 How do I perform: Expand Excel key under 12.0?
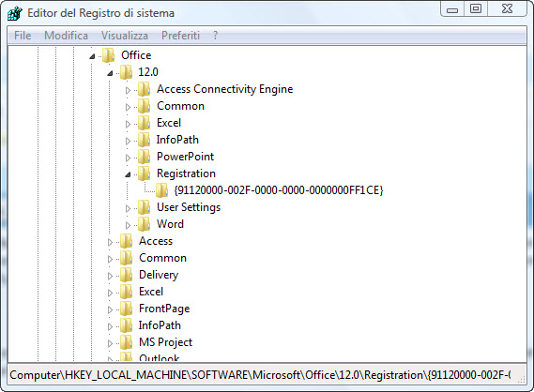[128, 124]
